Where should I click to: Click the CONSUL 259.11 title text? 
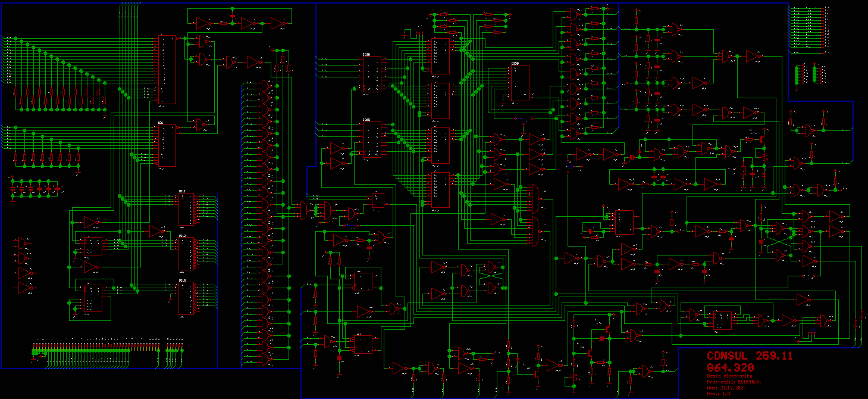(x=750, y=356)
